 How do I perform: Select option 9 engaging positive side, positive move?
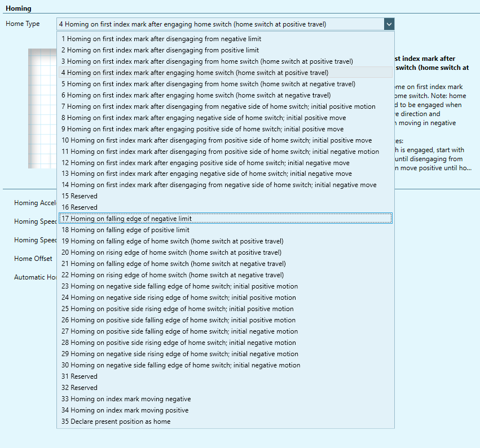pyautogui.click(x=225, y=129)
